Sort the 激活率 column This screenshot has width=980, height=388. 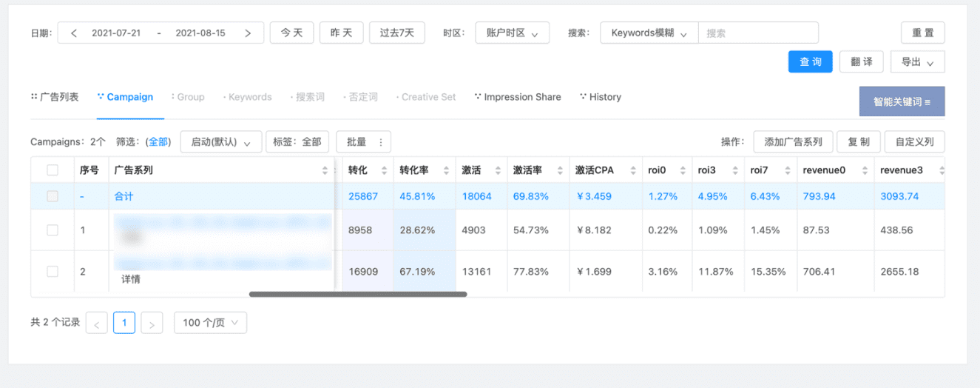(x=560, y=170)
